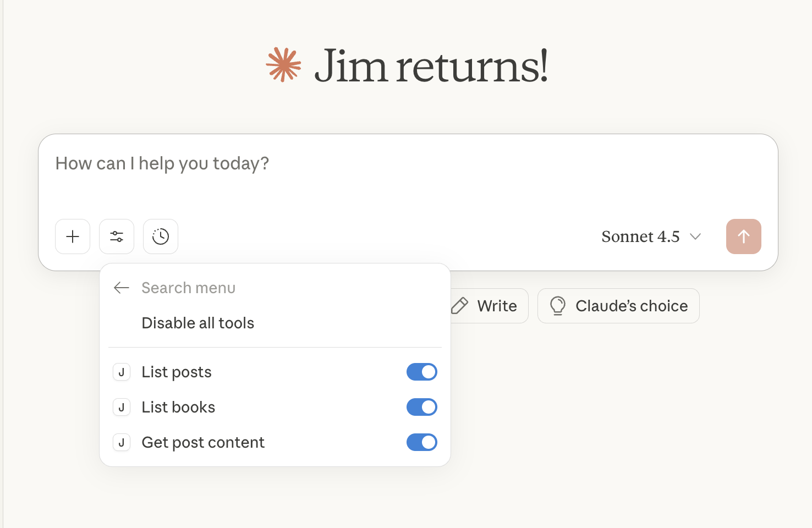Viewport: 812px width, 528px height.
Task: Click the J icon beside List books
Action: click(x=122, y=408)
